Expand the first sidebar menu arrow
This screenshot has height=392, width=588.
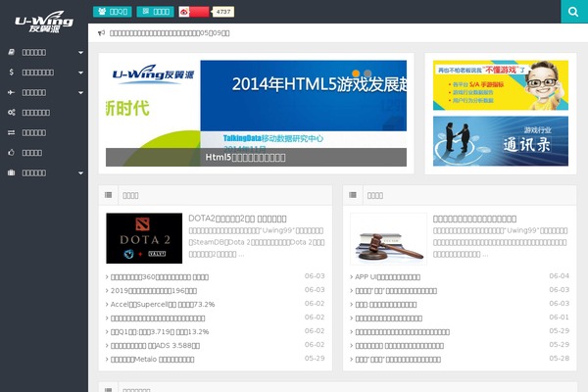(x=80, y=52)
